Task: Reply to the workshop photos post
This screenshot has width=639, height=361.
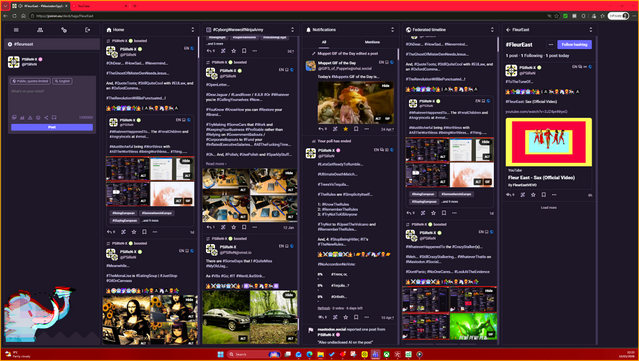Action: [x=210, y=227]
